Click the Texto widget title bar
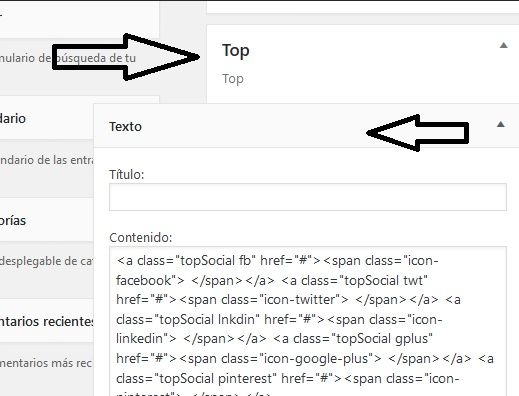Viewport: 519px width, 396px height. [x=306, y=126]
